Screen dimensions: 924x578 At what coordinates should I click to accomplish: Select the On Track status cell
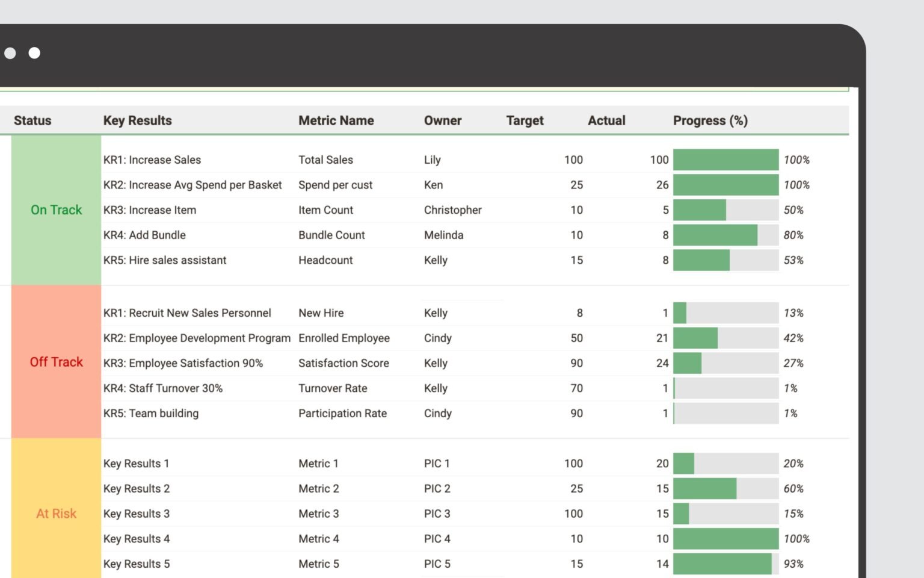(x=57, y=210)
